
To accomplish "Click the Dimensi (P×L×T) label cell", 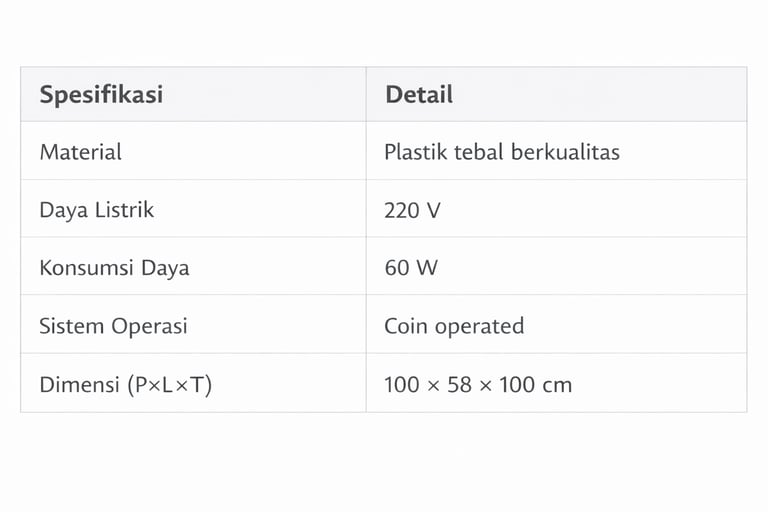I will click(126, 384).
